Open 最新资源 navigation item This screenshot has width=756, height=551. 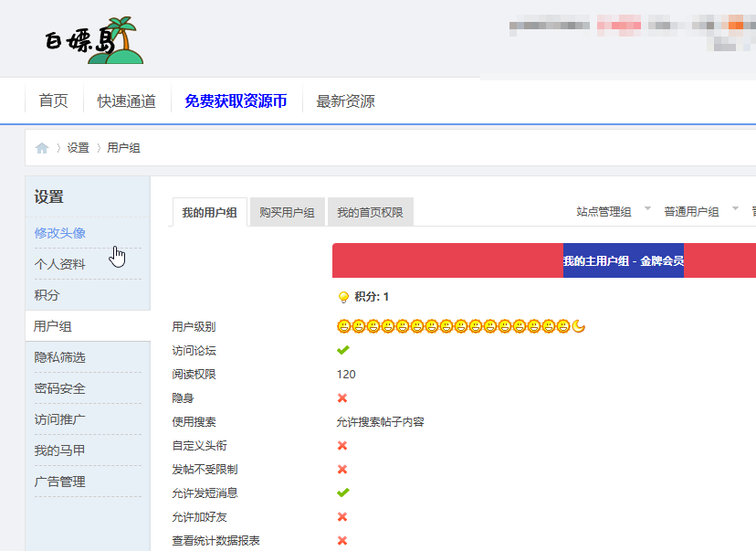click(x=345, y=101)
